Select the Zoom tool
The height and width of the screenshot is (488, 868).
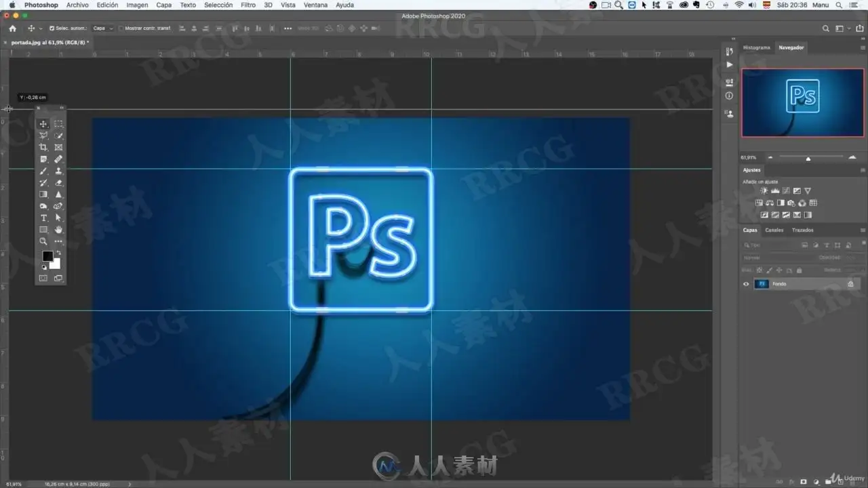pyautogui.click(x=43, y=241)
